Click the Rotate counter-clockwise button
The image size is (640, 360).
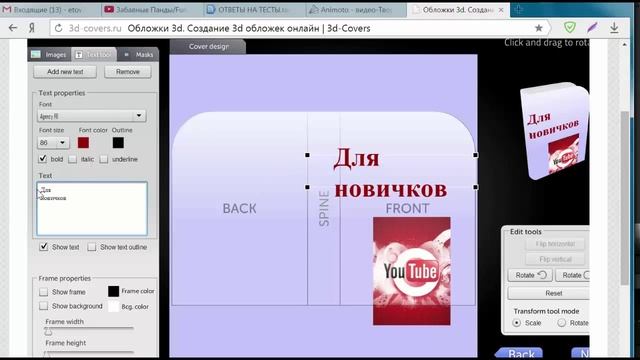pos(530,275)
